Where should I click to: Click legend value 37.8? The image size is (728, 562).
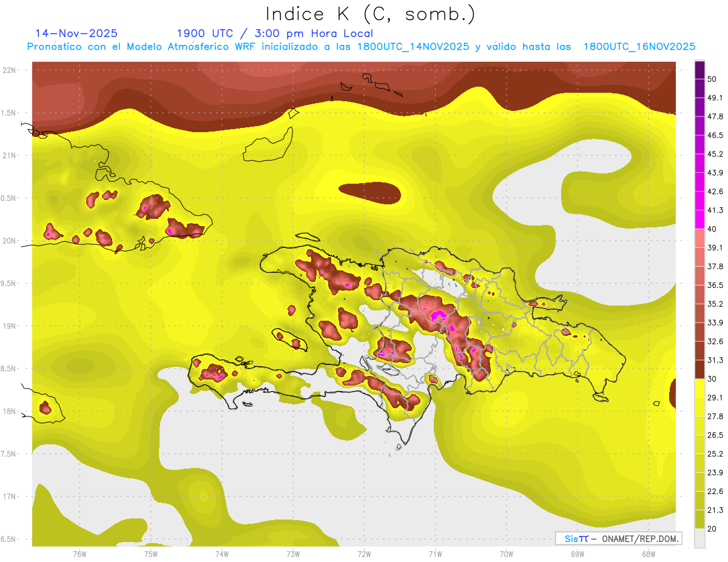click(x=715, y=266)
